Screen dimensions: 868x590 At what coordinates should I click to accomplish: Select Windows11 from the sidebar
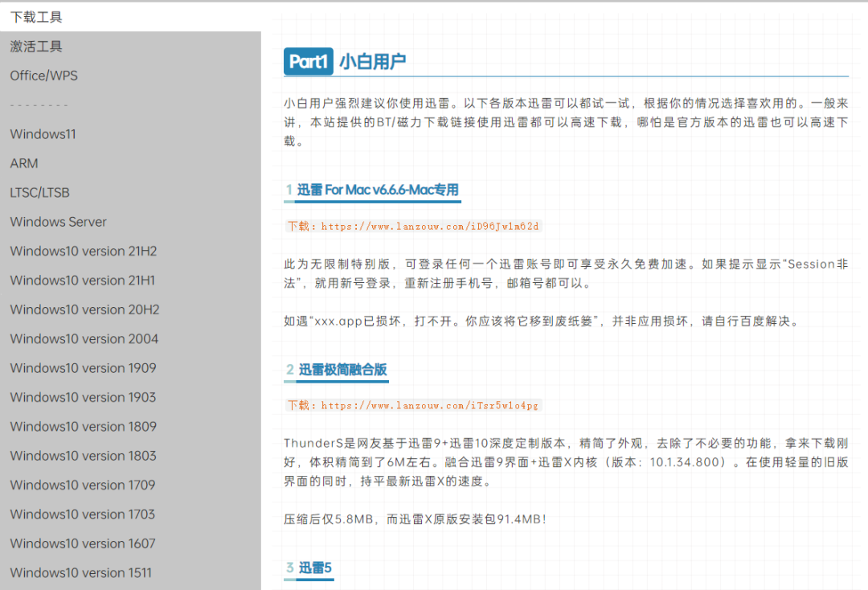point(42,133)
